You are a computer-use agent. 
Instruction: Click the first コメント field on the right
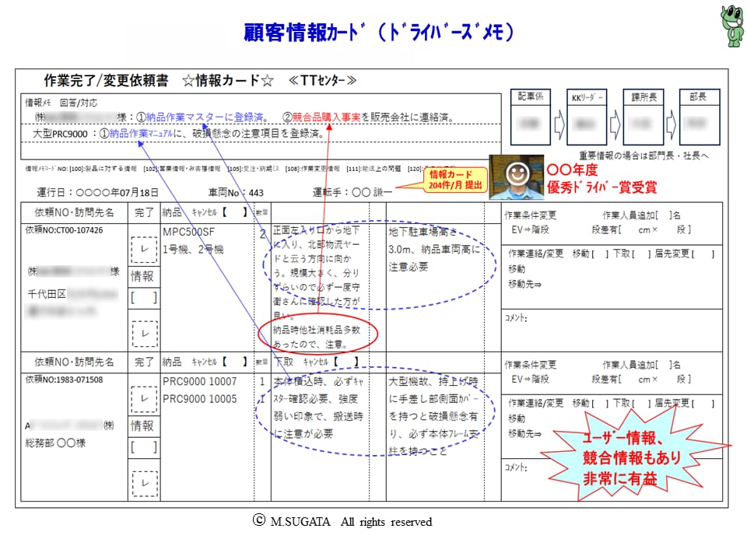(612, 331)
